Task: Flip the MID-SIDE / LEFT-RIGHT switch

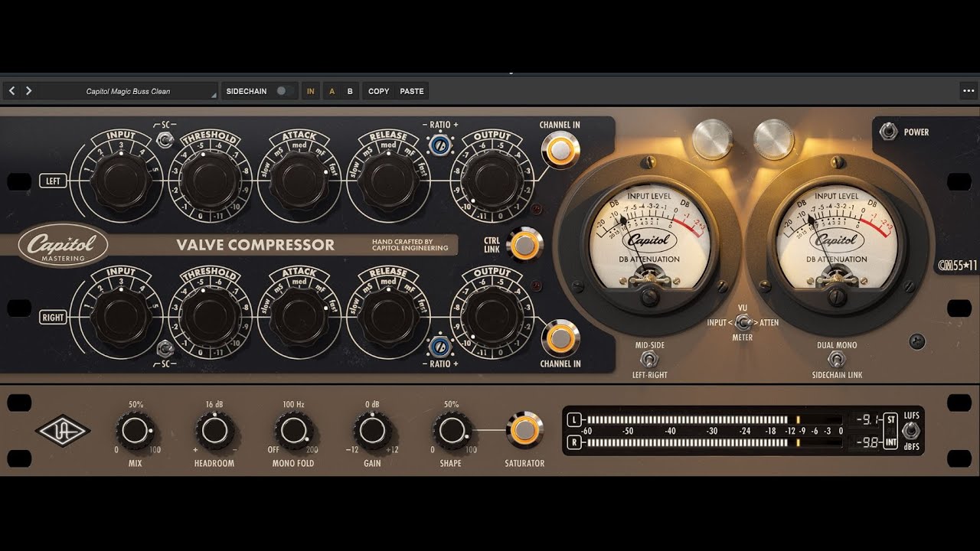Action: click(x=649, y=360)
